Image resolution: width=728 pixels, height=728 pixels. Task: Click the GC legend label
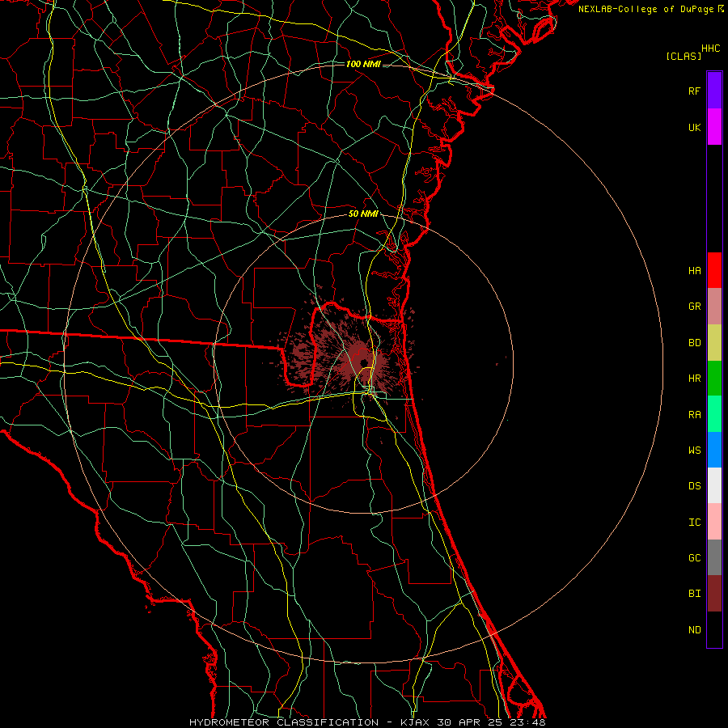[694, 557]
